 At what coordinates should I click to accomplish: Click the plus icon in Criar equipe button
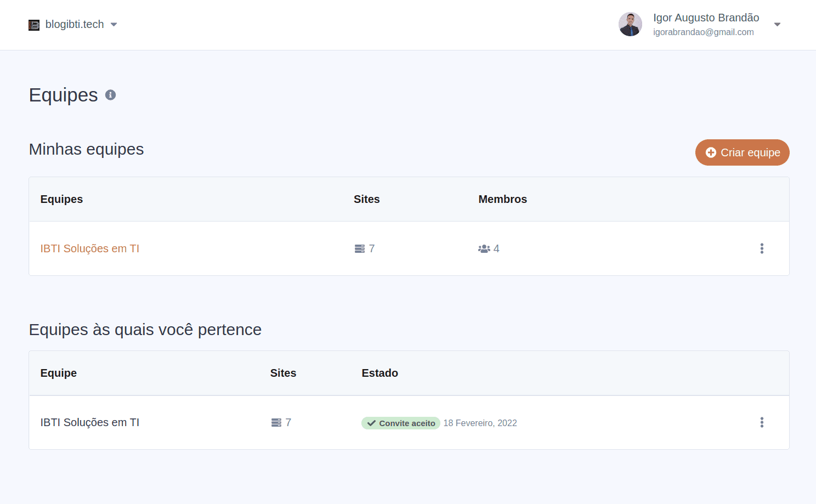point(711,152)
